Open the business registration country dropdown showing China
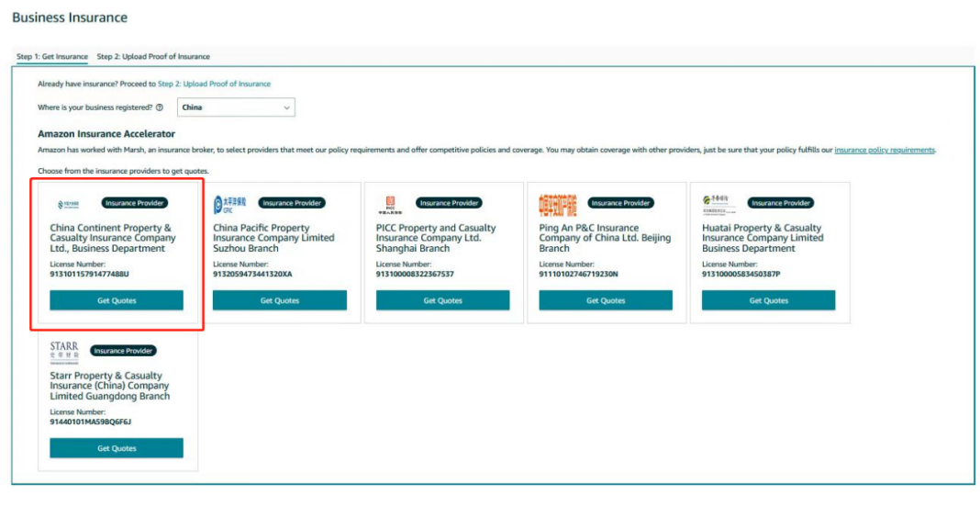980x529 pixels. [236, 107]
